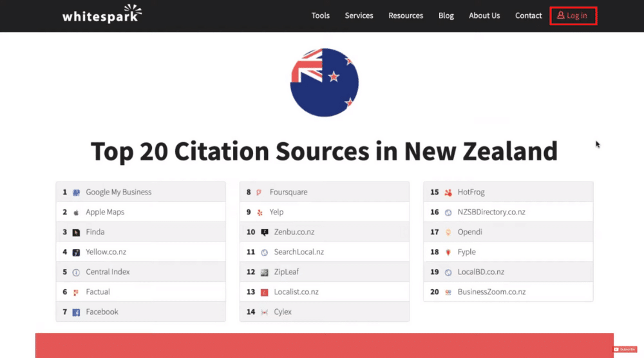The image size is (644, 358).
Task: Open the Finda link
Action: (95, 232)
